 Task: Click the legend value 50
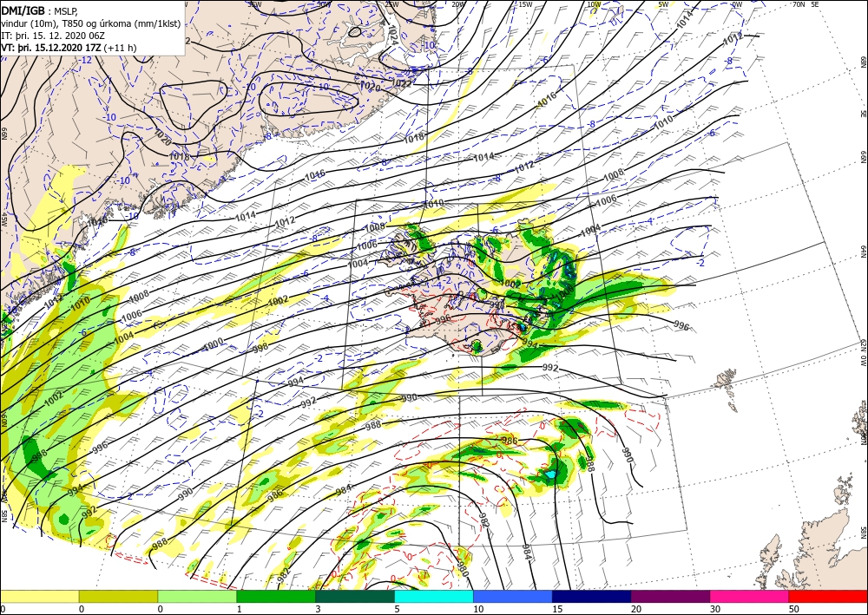point(794,609)
